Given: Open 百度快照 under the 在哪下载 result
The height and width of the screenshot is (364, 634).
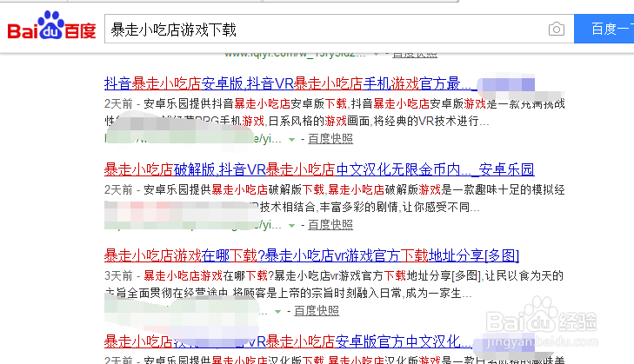Looking at the screenshot, I should tap(317, 311).
